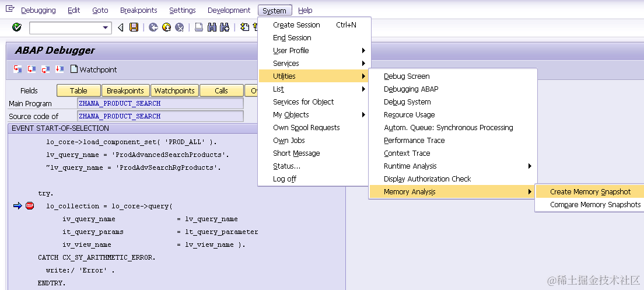Open the Help menu
The image size is (644, 290).
[x=305, y=11]
